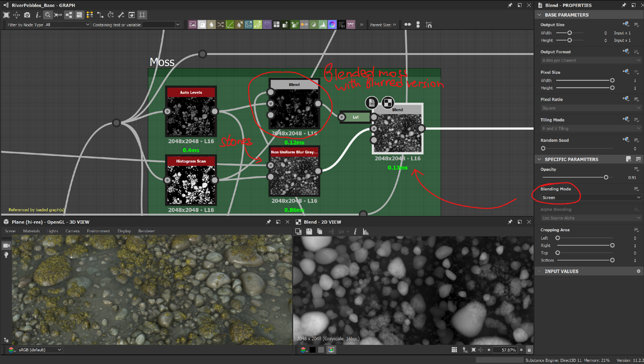Click the wrench tools icon in graph toolbar

coord(121,15)
